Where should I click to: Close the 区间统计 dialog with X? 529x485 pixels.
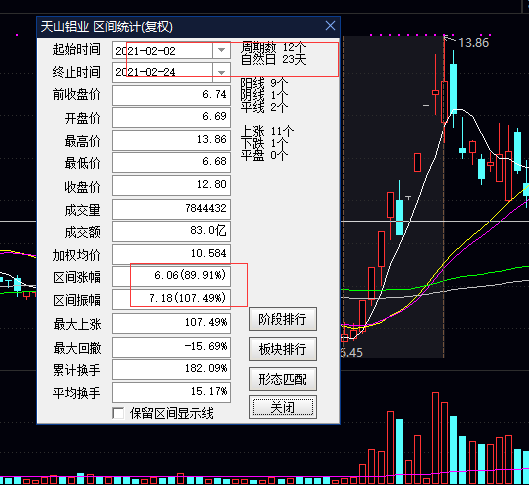point(330,26)
